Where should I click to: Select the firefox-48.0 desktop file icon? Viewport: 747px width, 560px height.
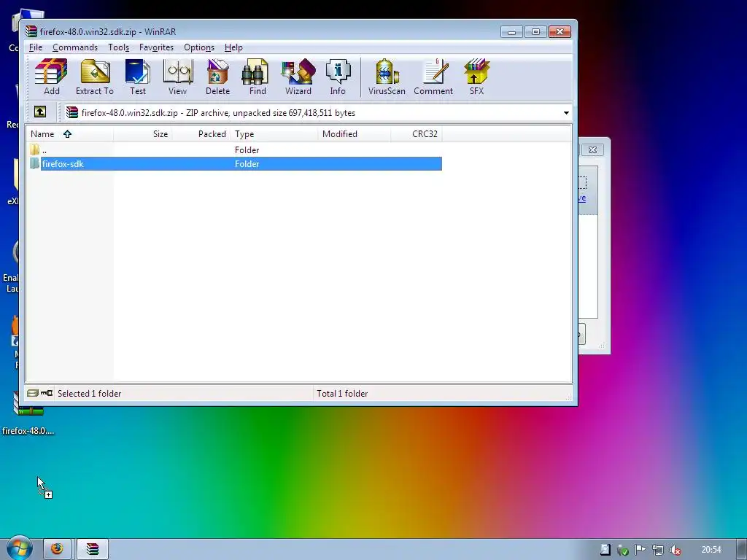pyautogui.click(x=28, y=414)
